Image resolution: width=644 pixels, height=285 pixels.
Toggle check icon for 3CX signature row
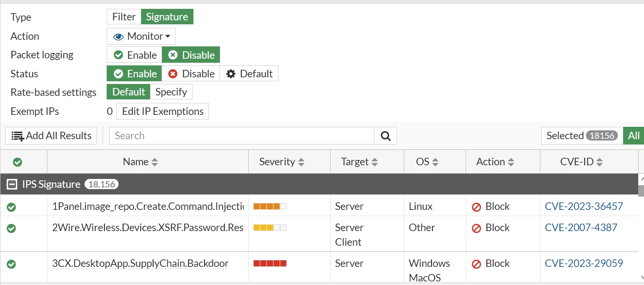(x=12, y=264)
